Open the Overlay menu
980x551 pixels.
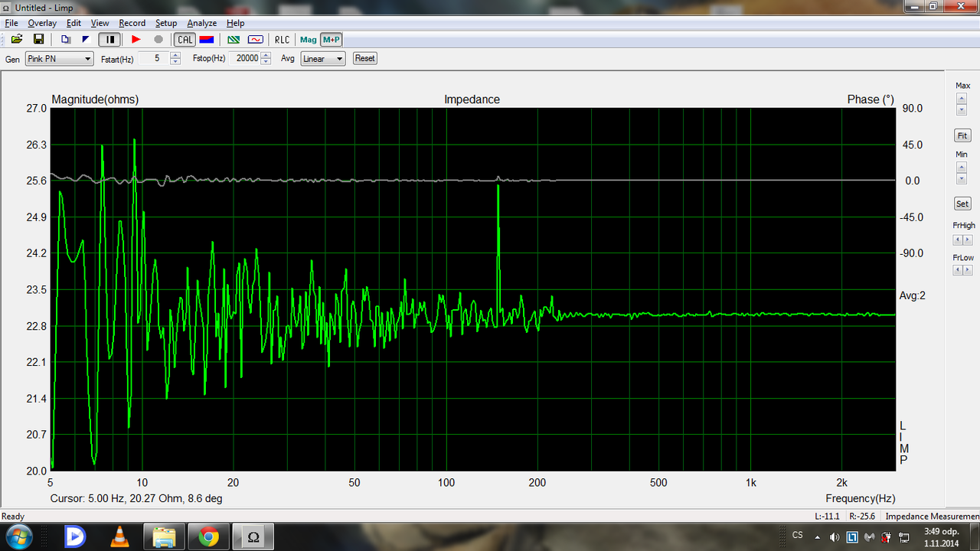point(42,23)
